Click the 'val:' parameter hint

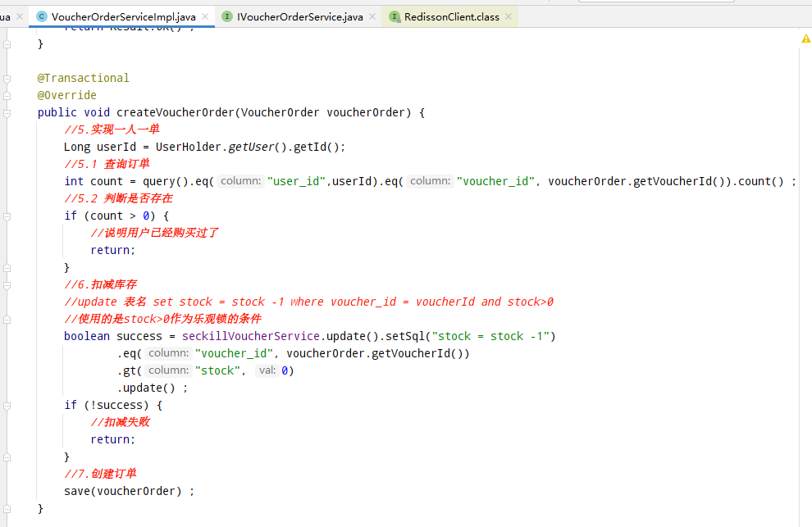point(267,370)
